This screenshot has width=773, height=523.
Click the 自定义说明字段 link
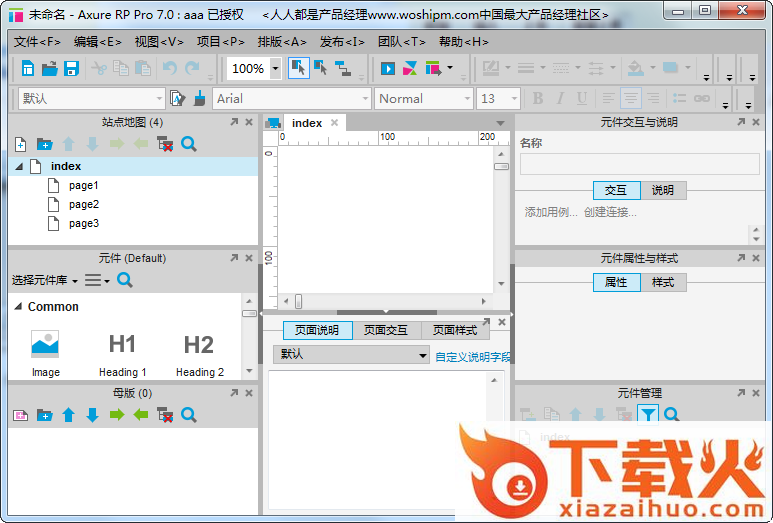pyautogui.click(x=473, y=356)
